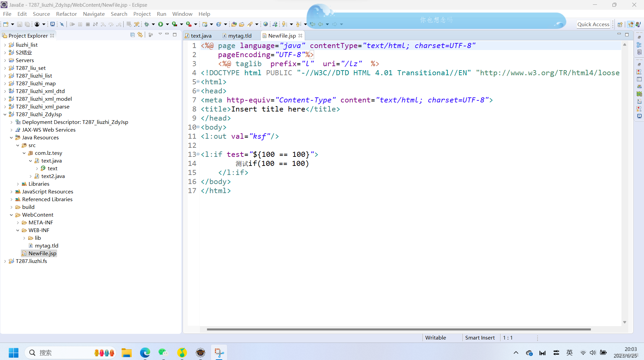644x360 pixels.
Task: Switch to the Java perspective icon
Action: pos(638,24)
